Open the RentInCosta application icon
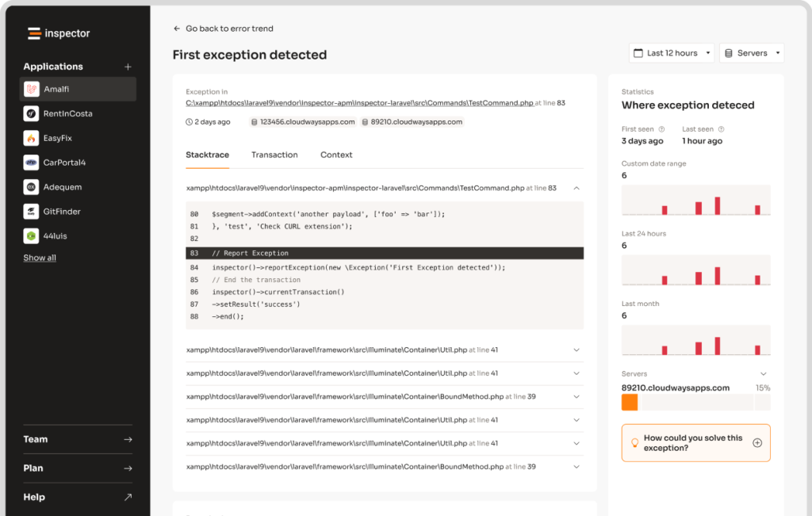Viewport: 812px width, 516px height. pos(32,113)
